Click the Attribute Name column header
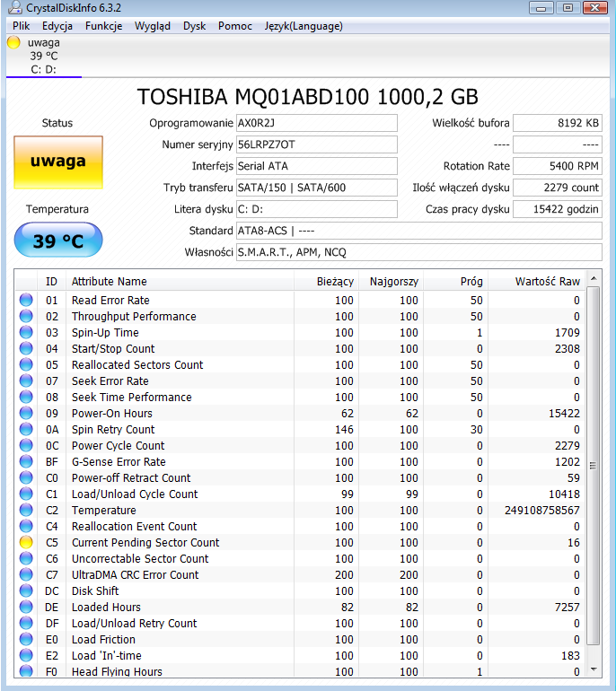Image resolution: width=616 pixels, height=691 pixels. (180, 281)
